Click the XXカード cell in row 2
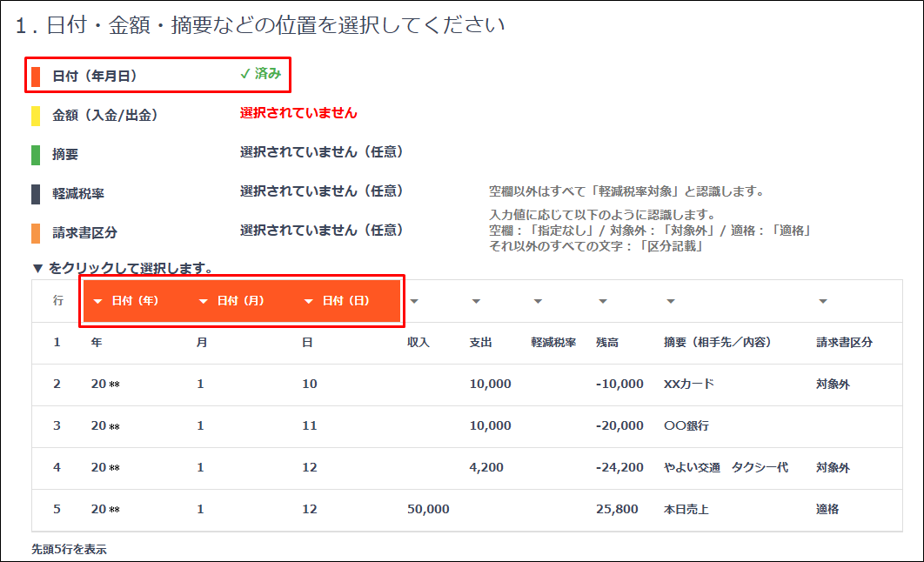This screenshot has width=924, height=562. click(689, 385)
